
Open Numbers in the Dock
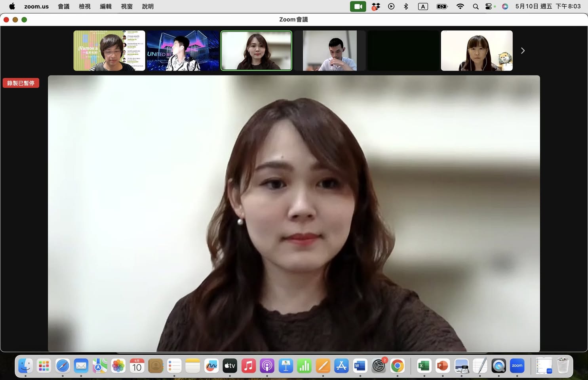[x=304, y=366]
